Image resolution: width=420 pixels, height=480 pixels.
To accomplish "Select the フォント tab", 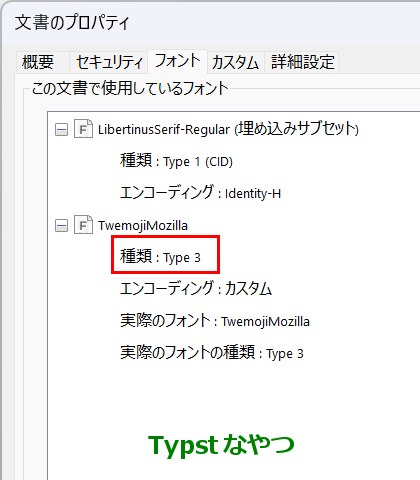I will click(x=178, y=61).
